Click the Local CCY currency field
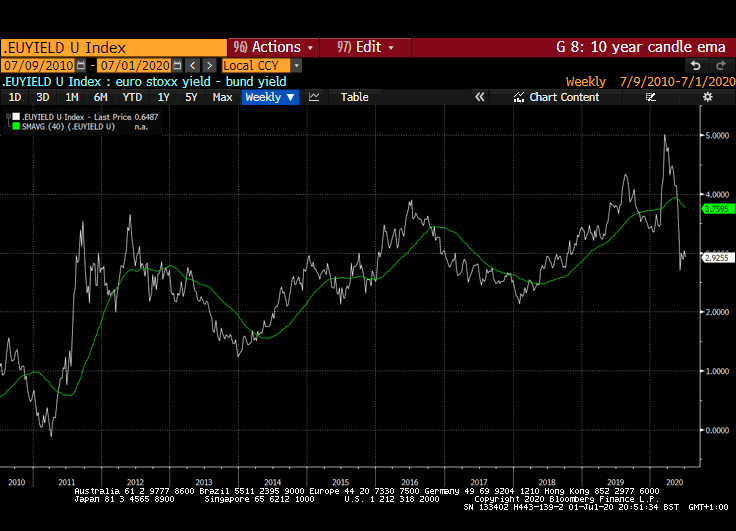736x531 pixels. (256, 66)
